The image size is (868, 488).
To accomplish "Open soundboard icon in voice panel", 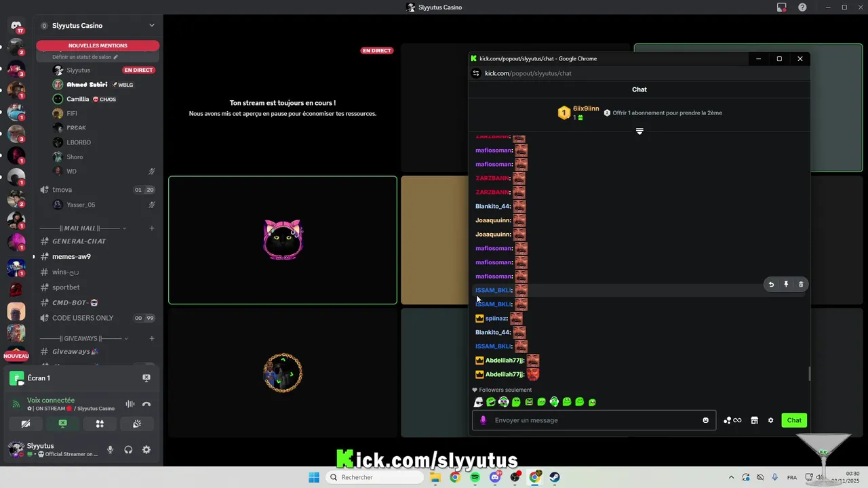I will pos(136,424).
